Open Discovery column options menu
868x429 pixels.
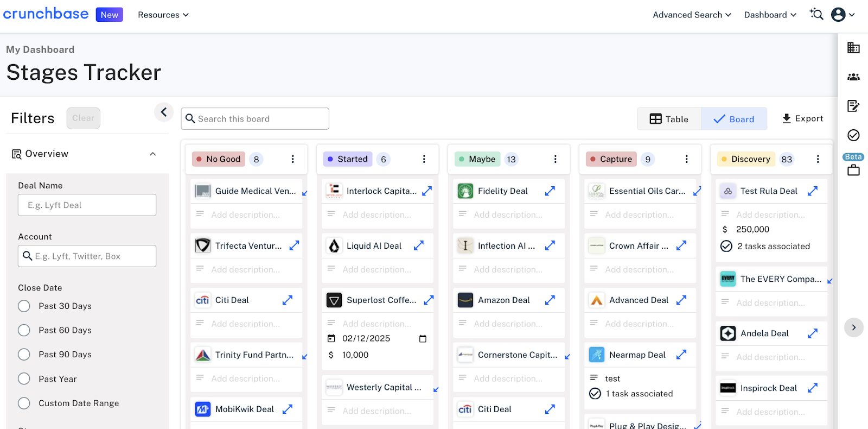point(818,159)
